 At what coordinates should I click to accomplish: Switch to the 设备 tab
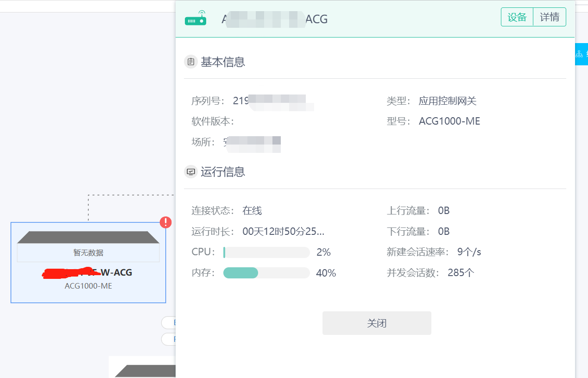(x=517, y=18)
